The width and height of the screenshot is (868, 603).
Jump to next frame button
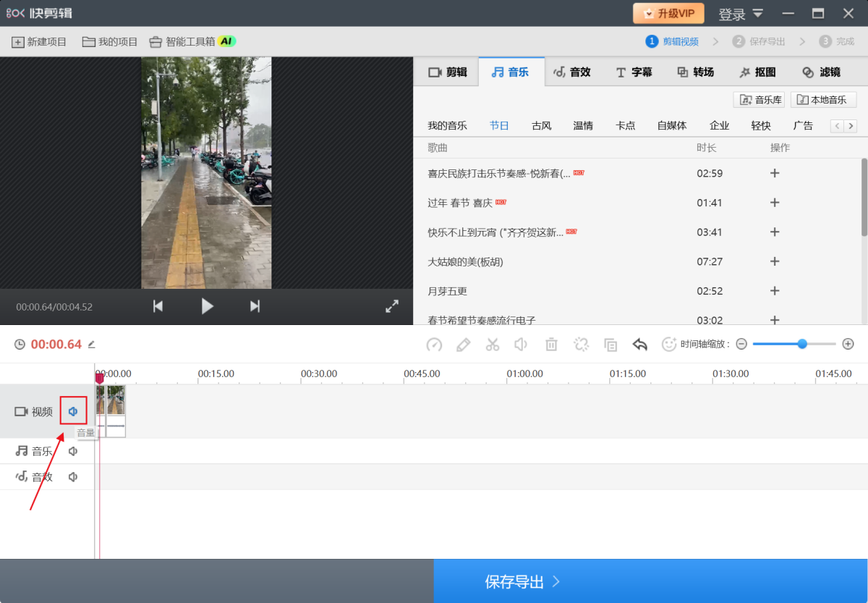(x=255, y=306)
